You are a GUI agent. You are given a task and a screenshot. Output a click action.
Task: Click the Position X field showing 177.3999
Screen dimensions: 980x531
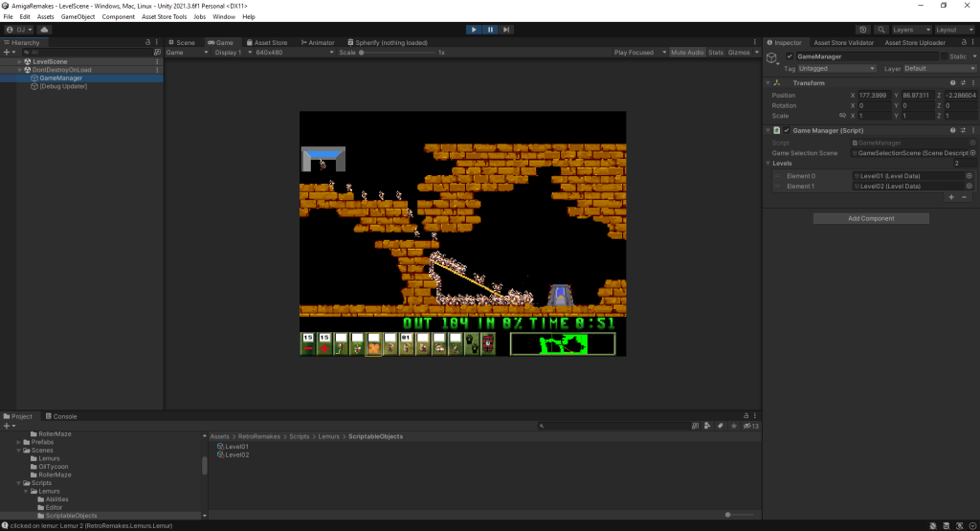tap(874, 95)
